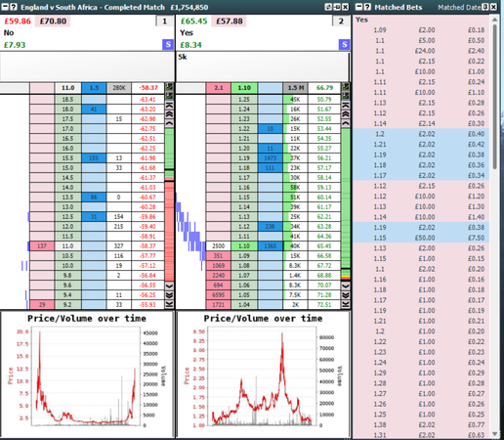Screen dimensions: 504x440
Task: Collapse the Matched Bets panel
Action: (x=358, y=7)
